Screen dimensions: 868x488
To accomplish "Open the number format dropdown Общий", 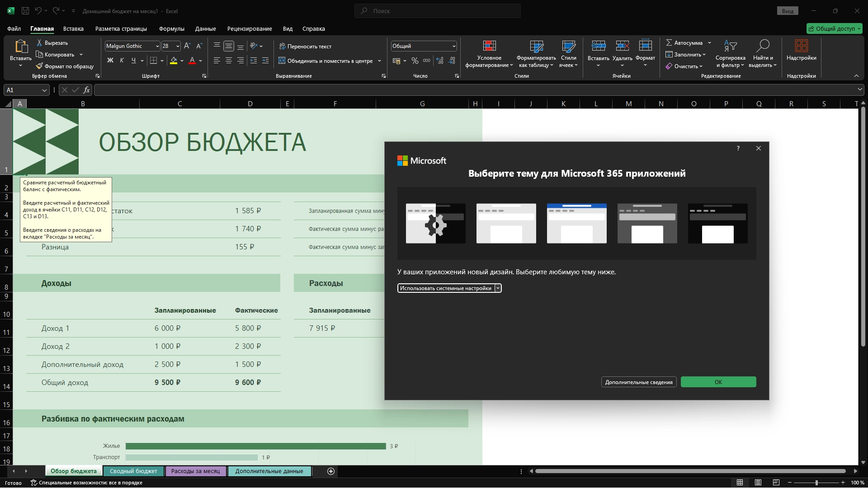I will coord(453,46).
